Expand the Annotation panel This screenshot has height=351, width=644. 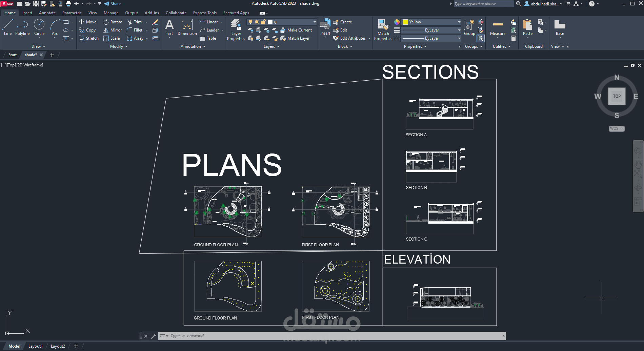click(193, 46)
